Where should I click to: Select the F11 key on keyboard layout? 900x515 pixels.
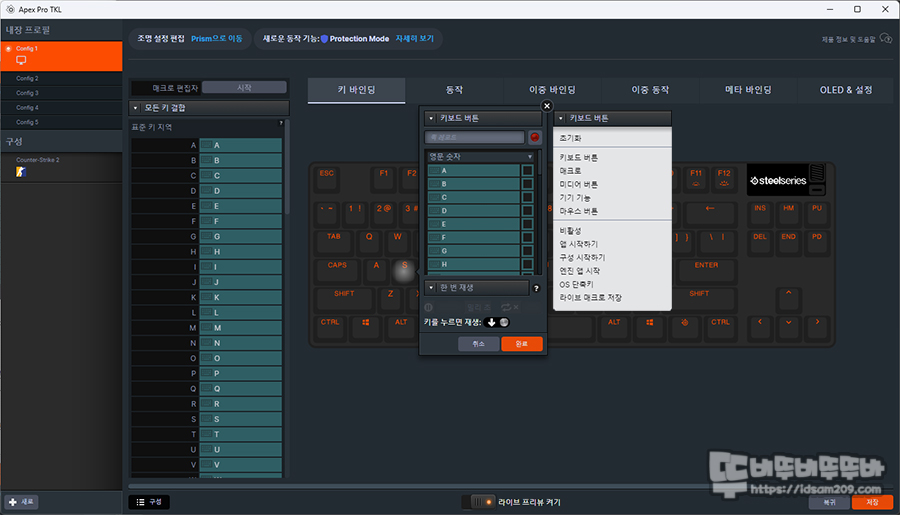click(696, 178)
